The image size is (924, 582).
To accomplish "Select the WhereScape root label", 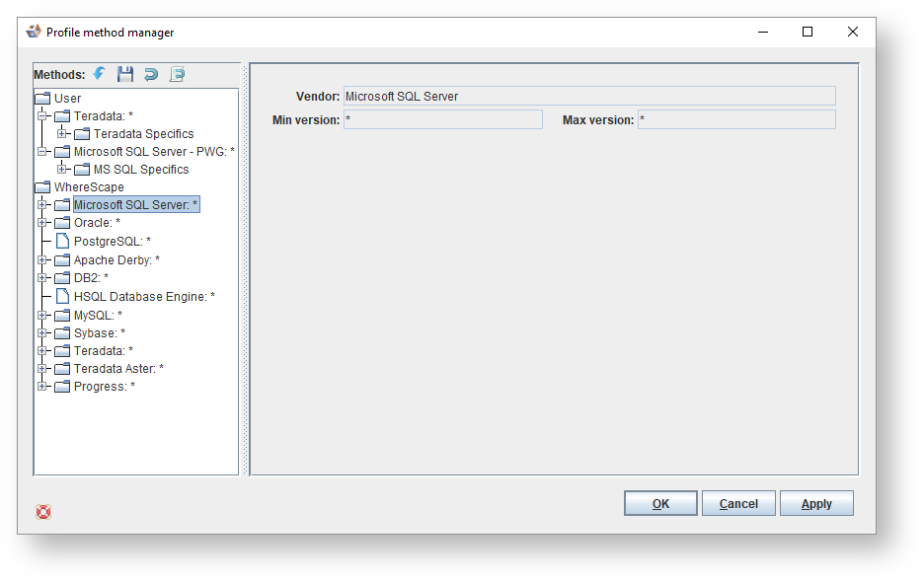I will coord(89,186).
